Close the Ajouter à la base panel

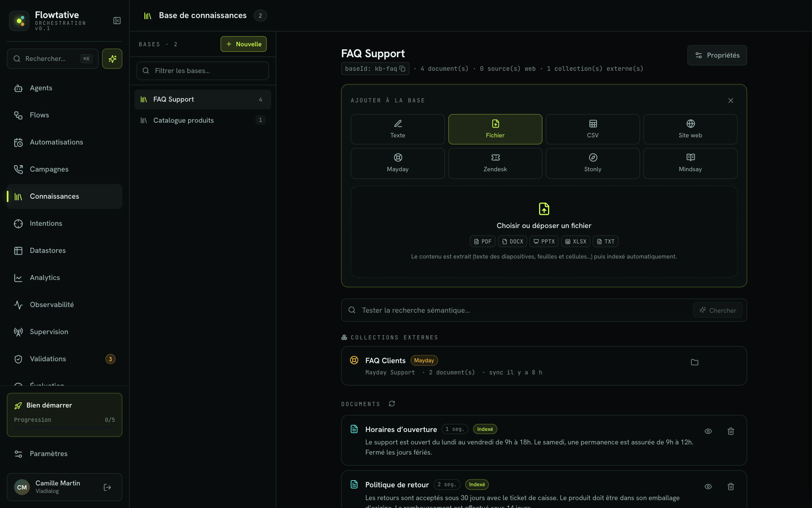click(730, 100)
